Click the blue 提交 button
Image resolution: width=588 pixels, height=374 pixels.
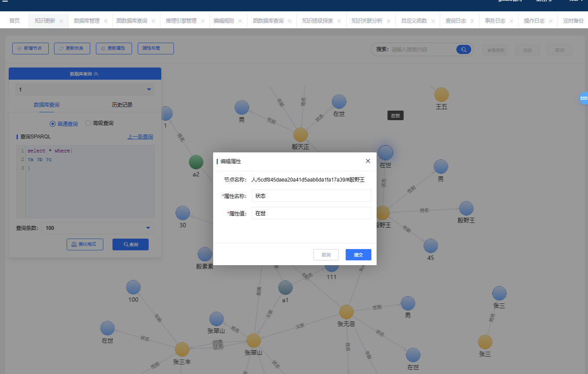pos(358,255)
